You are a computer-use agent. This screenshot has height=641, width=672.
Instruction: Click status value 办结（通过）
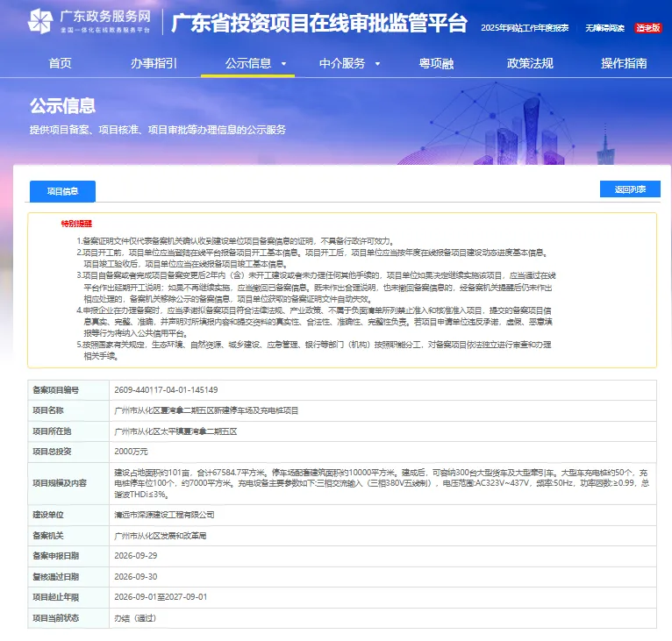tap(135, 618)
